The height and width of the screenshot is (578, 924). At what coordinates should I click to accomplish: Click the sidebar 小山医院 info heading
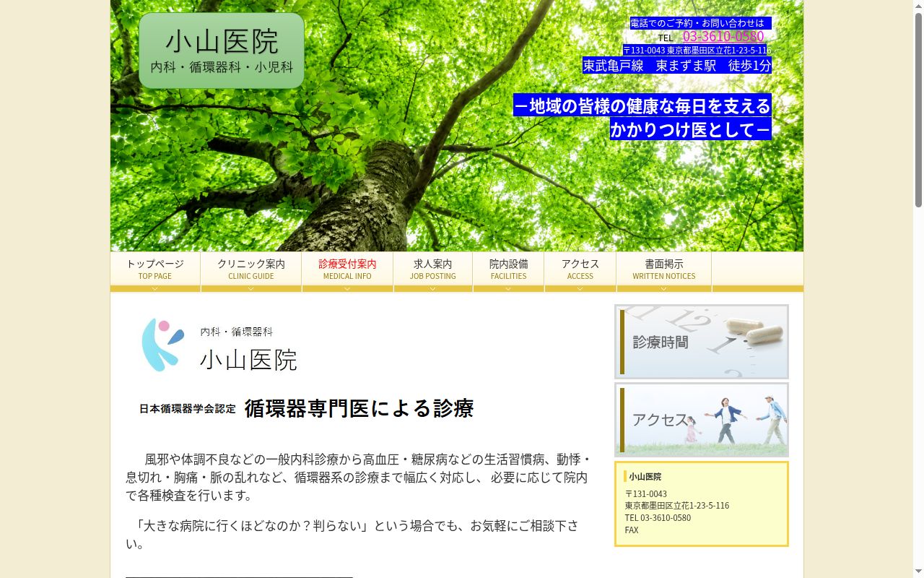tap(645, 477)
